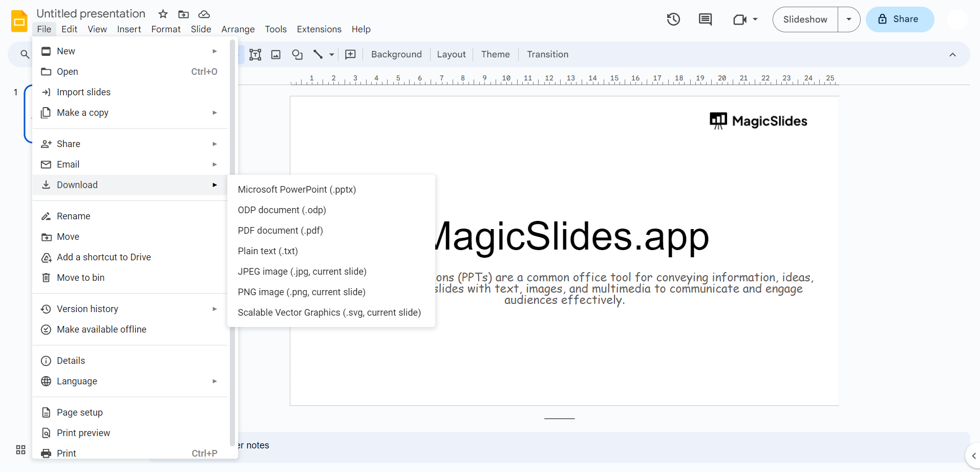
Task: Open the Edit menu
Action: (69, 29)
